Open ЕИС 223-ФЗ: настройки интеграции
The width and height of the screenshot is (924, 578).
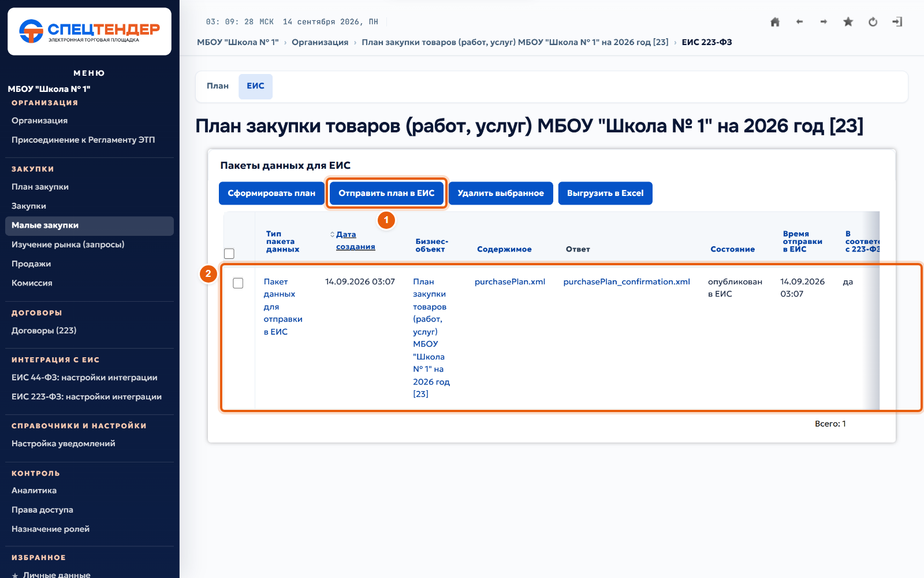[x=90, y=397]
